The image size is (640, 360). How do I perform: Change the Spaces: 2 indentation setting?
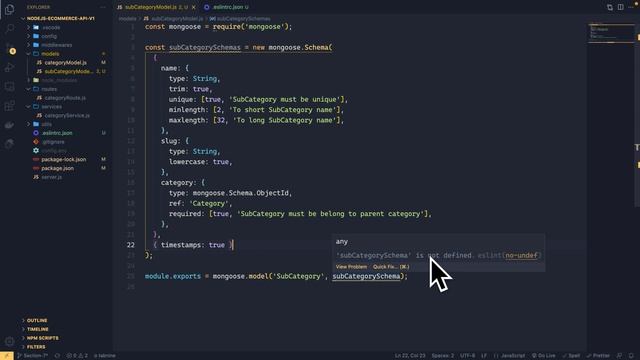tap(443, 356)
